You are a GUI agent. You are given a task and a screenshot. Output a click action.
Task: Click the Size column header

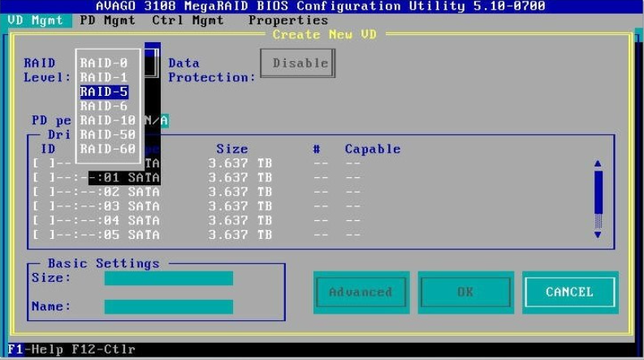click(x=232, y=149)
